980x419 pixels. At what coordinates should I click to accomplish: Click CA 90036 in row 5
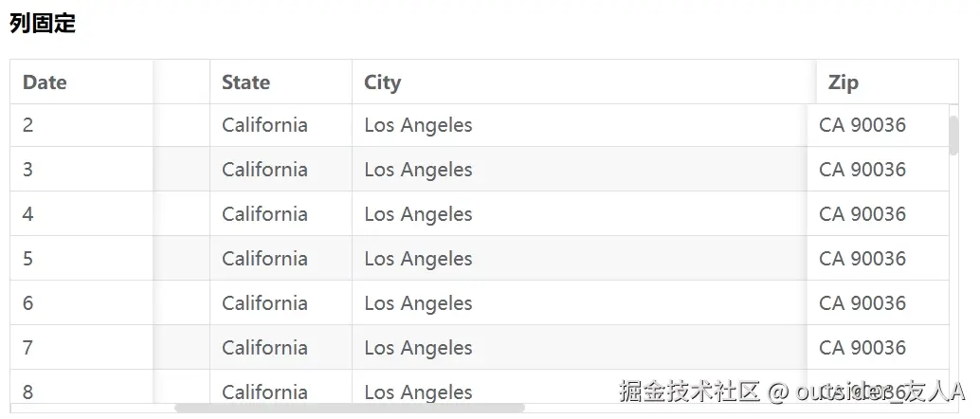click(862, 258)
